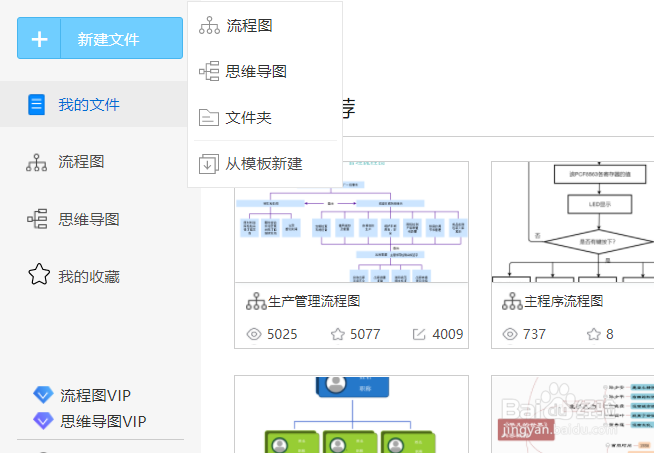The height and width of the screenshot is (453, 654).
Task: Click the 新建文件 button label
Action: [x=108, y=39]
